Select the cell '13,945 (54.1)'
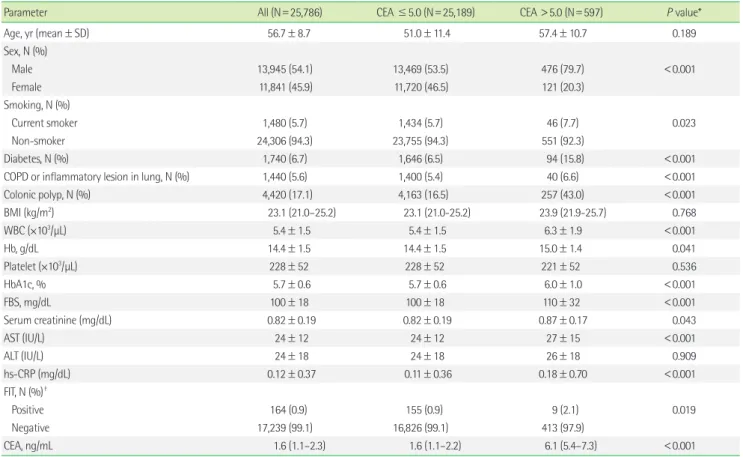The height and width of the screenshot is (457, 743). (285, 69)
